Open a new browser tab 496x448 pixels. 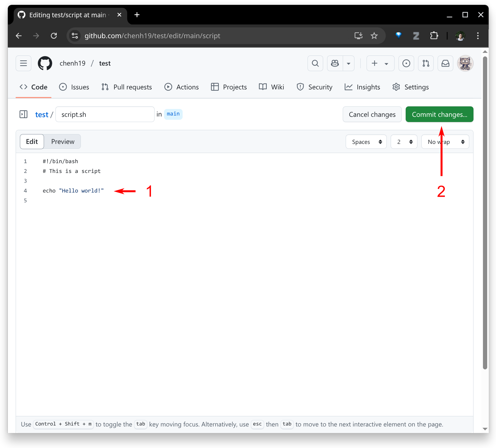pyautogui.click(x=137, y=15)
